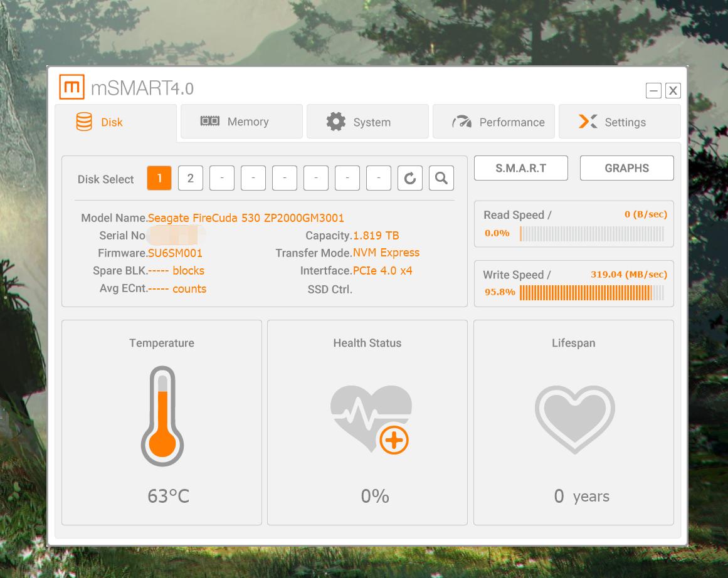Image resolution: width=728 pixels, height=578 pixels.
Task: Click the 63°C temperature reading
Action: click(168, 497)
